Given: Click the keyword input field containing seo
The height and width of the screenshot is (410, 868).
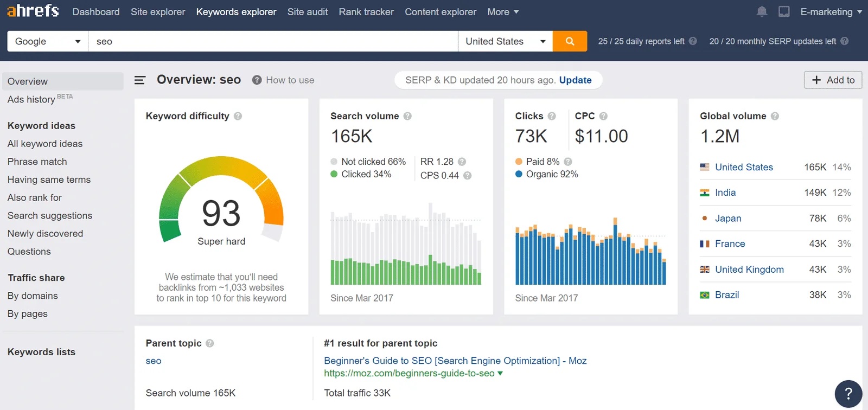Looking at the screenshot, I should [x=273, y=41].
